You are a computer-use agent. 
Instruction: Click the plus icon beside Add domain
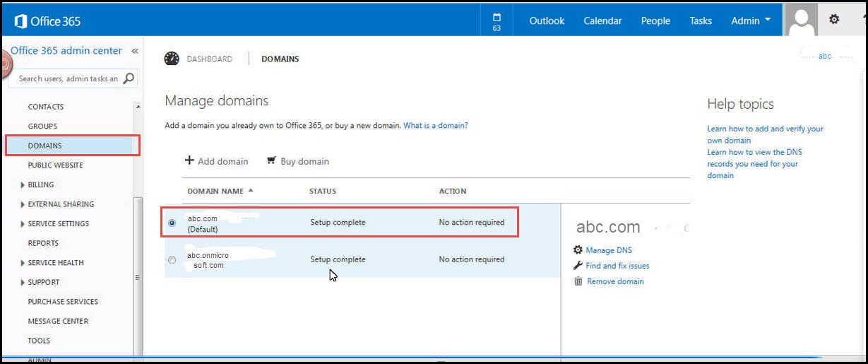[189, 160]
